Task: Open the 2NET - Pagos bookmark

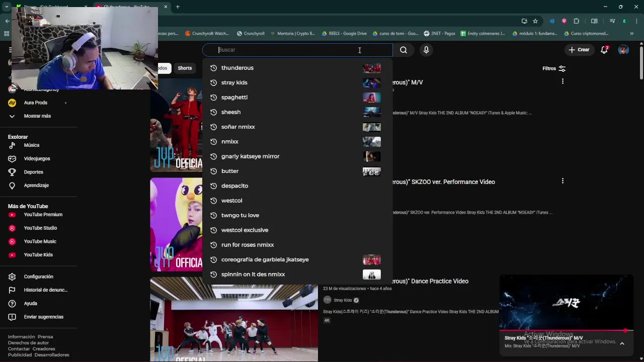Action: pos(439,34)
